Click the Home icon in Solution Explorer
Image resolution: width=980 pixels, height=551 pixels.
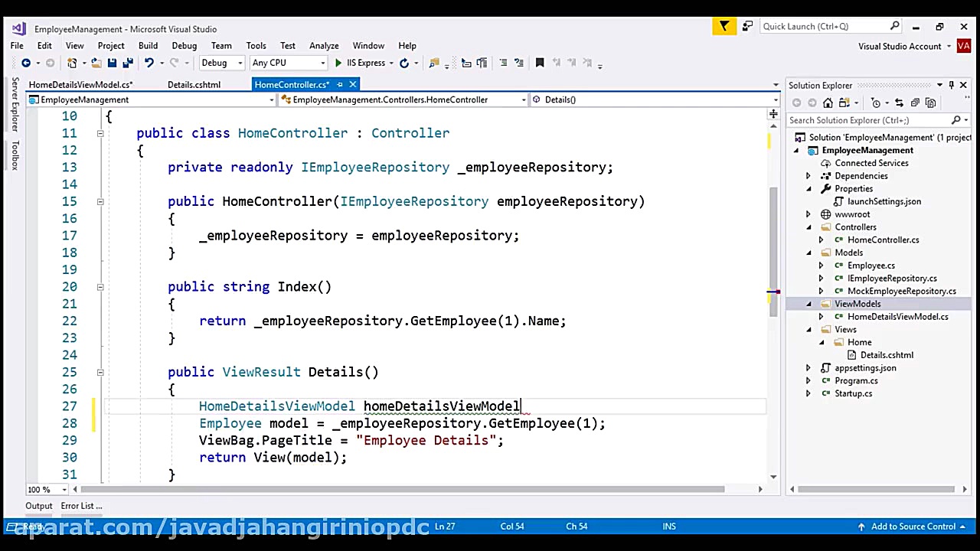pyautogui.click(x=828, y=101)
